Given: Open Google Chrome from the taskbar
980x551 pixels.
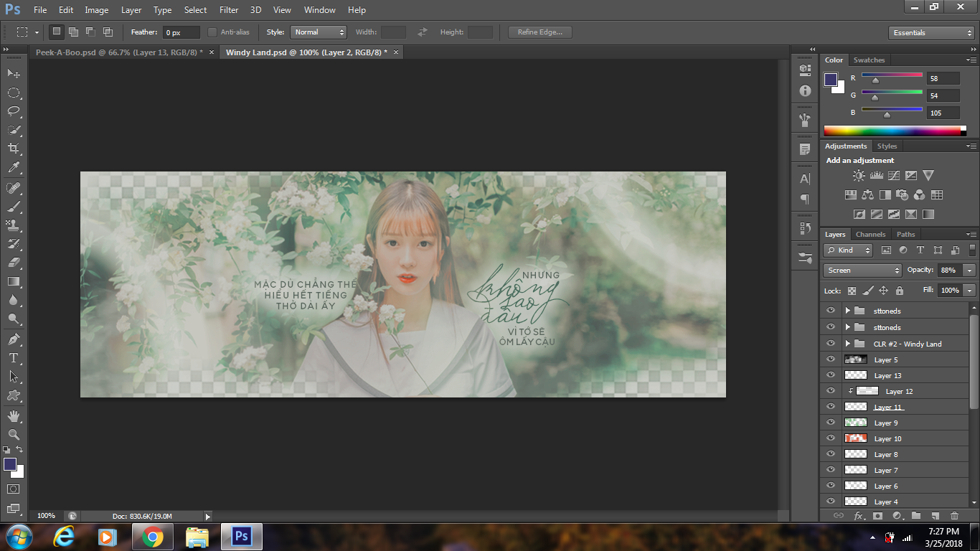Looking at the screenshot, I should coord(152,537).
